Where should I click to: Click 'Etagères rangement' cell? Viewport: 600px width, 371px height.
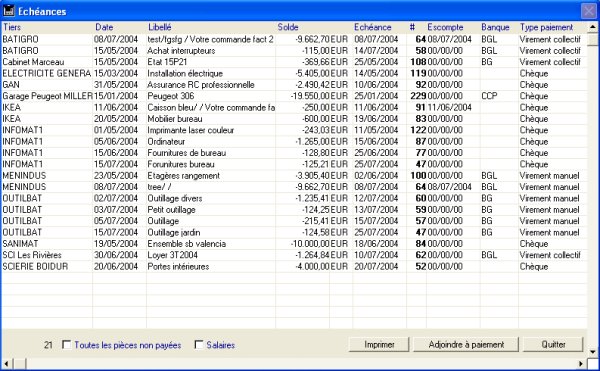pos(184,176)
